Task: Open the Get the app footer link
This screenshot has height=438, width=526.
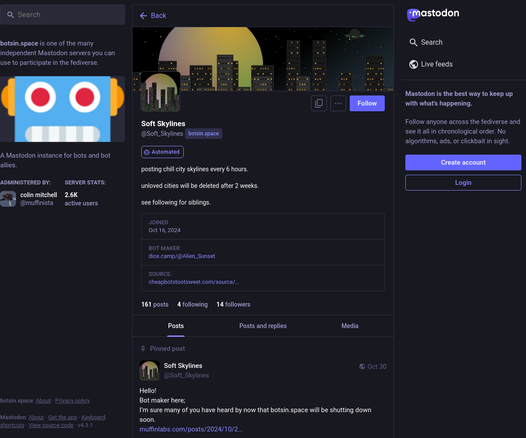Action: [x=62, y=418]
